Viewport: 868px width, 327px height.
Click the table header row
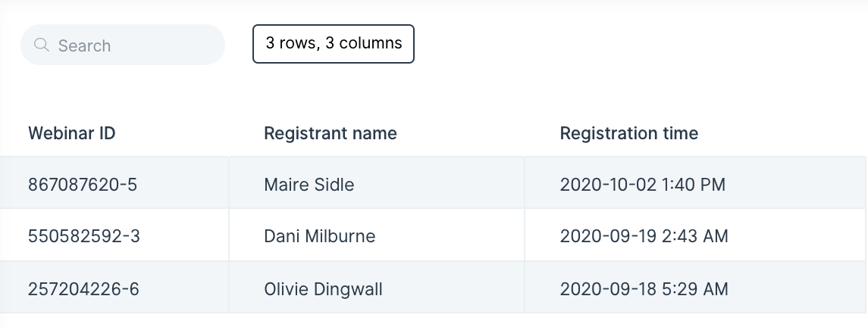pyautogui.click(x=433, y=133)
